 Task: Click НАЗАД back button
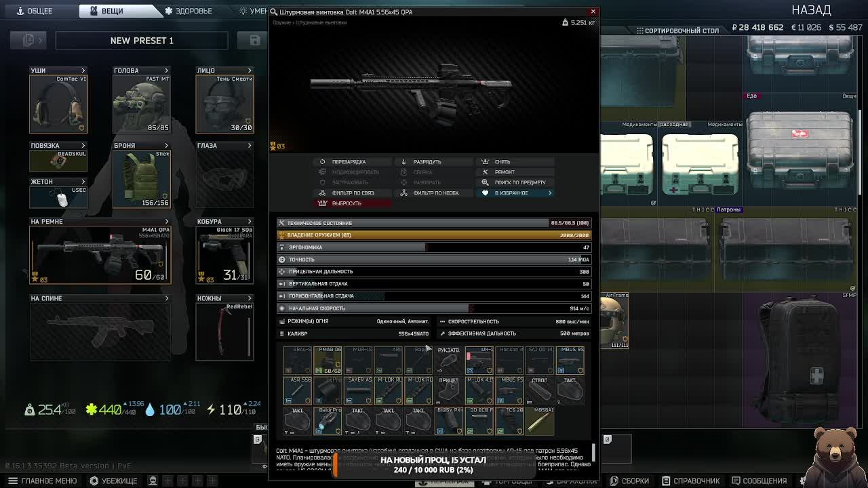pos(811,10)
